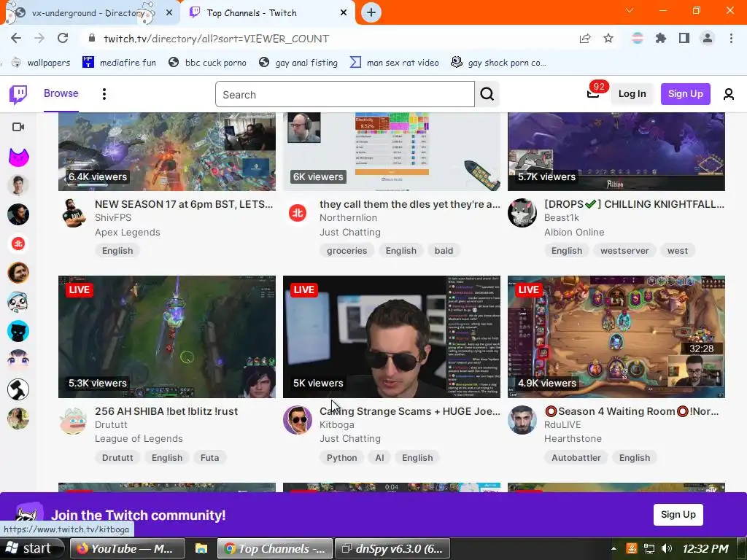Click the Autobattler tag

[x=576, y=458]
